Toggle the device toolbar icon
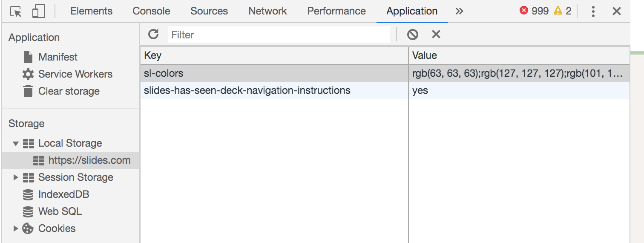The image size is (644, 243). 38,12
